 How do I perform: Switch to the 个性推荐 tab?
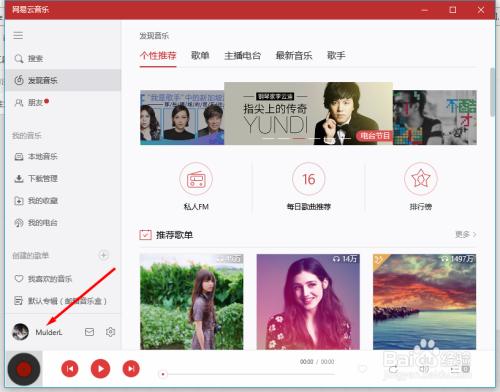(x=158, y=56)
